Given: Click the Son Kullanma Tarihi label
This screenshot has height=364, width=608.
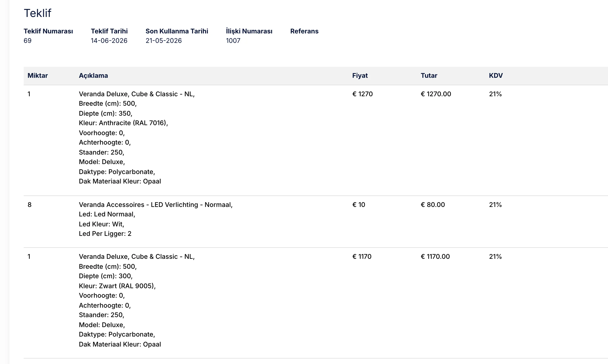Looking at the screenshot, I should coord(177,31).
